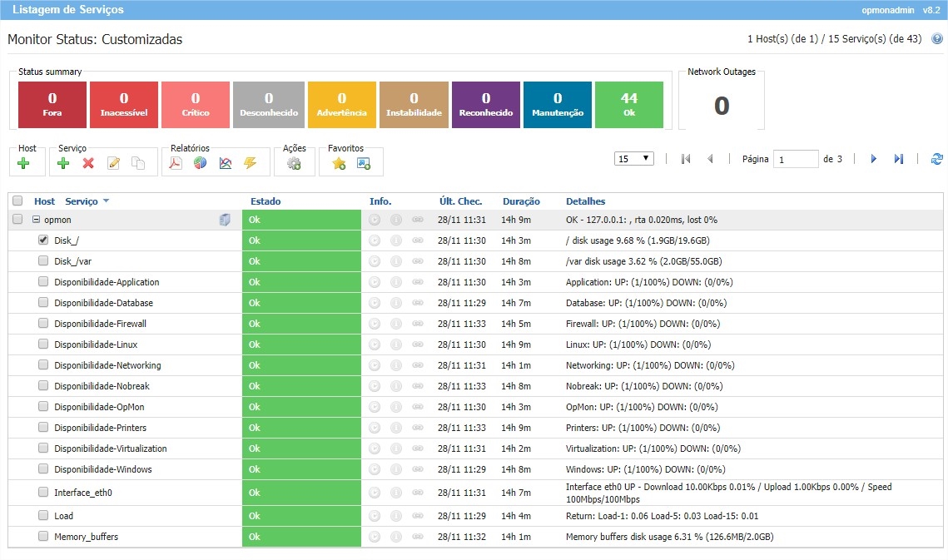948x560 pixels.
Task: Open the items-per-page dropdown showing 15
Action: coord(633,158)
